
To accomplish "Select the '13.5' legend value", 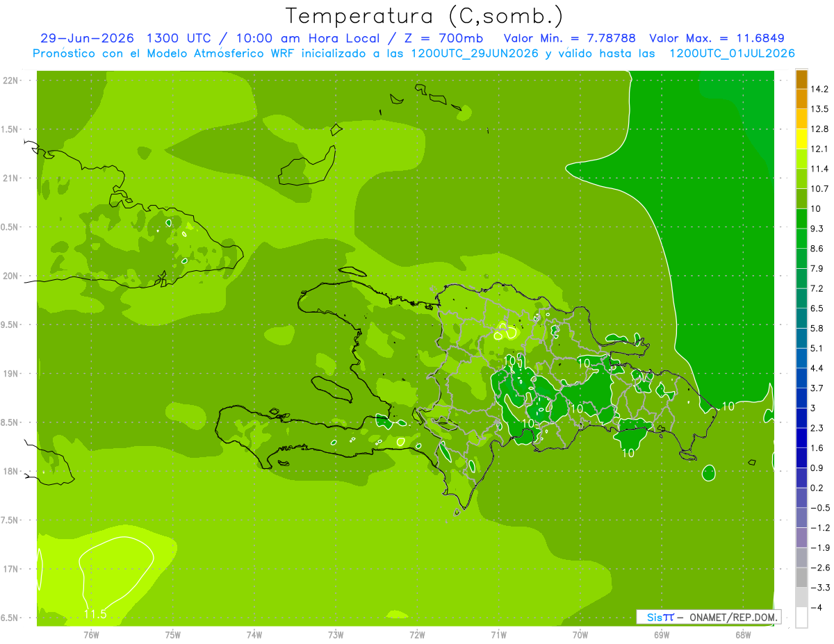I will [x=819, y=109].
